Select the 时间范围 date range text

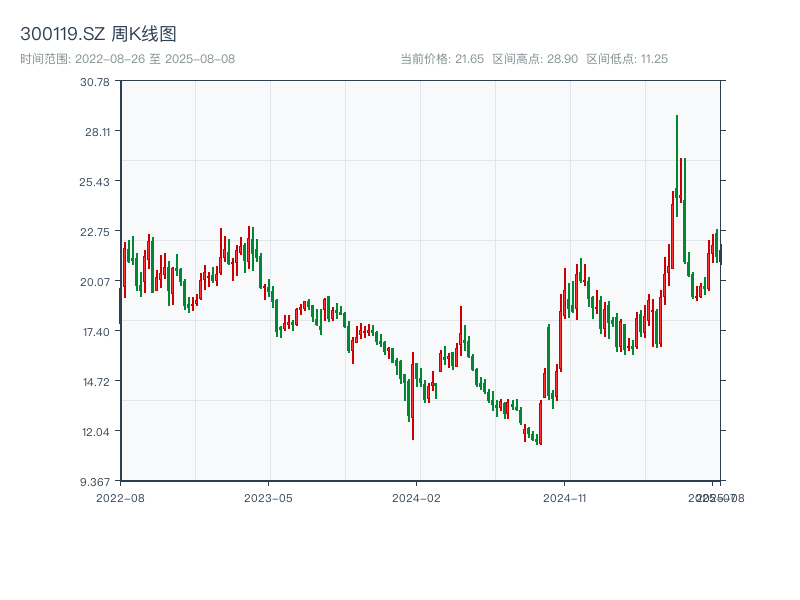(x=128, y=59)
